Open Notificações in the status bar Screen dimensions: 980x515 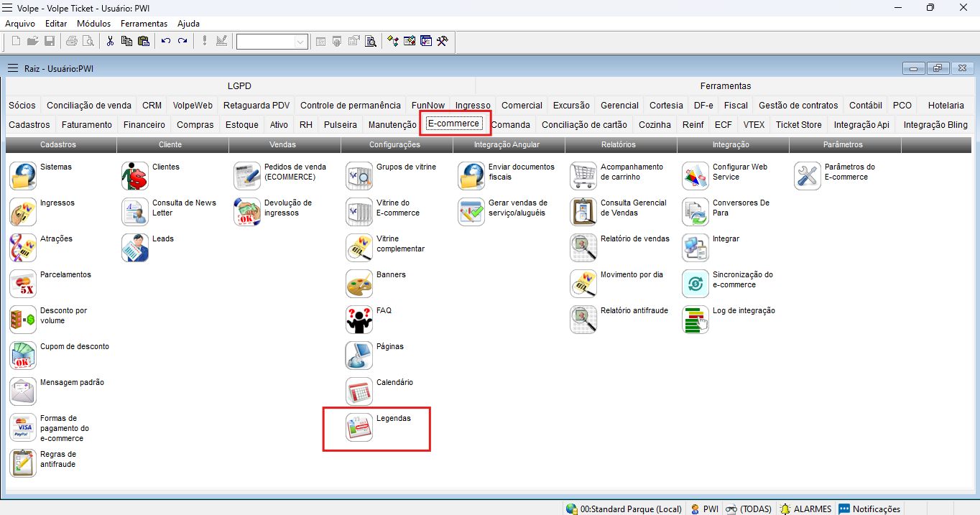click(869, 509)
